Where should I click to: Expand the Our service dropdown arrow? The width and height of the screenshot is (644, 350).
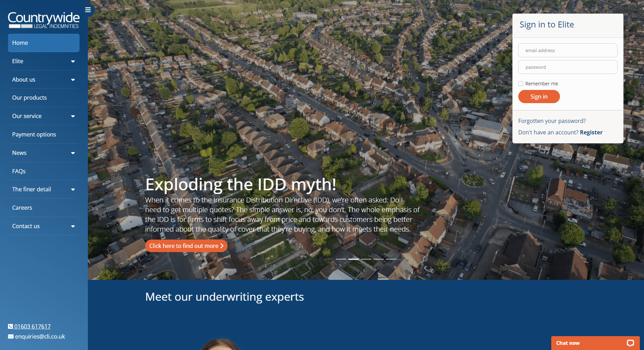coord(73,116)
